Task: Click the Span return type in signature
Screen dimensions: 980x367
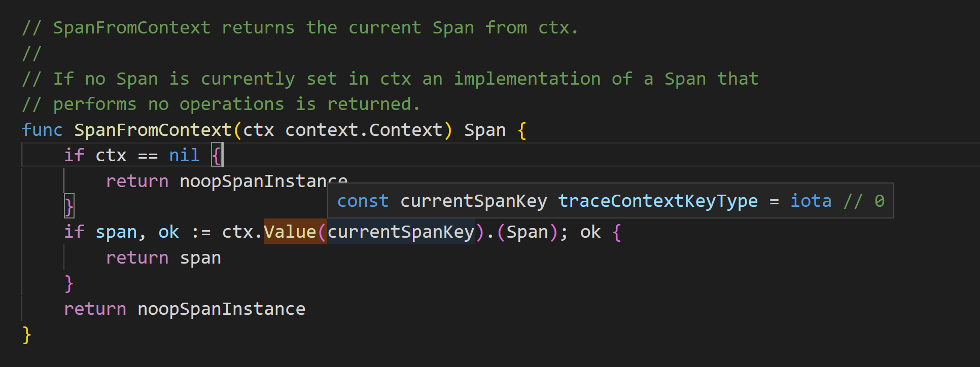Action: [x=485, y=130]
